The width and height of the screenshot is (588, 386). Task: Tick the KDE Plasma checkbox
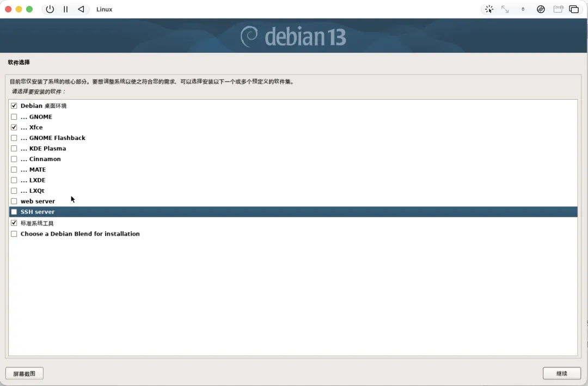[x=14, y=148]
